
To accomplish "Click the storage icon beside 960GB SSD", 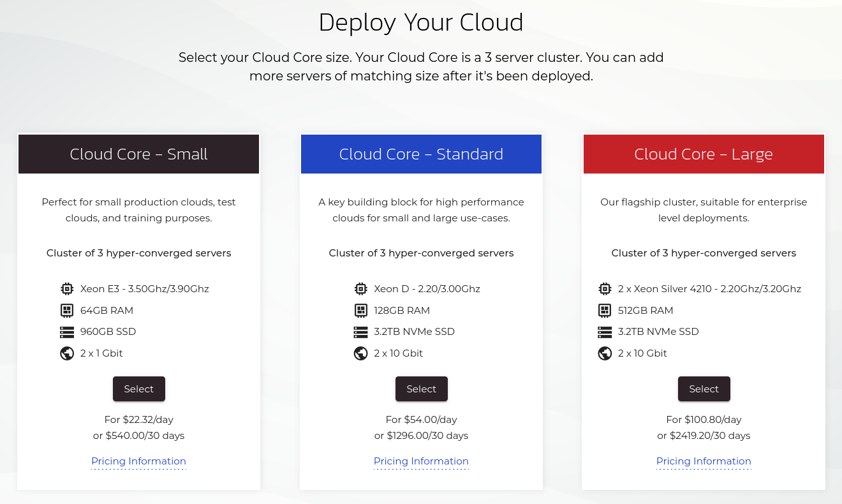I will pos(67,332).
